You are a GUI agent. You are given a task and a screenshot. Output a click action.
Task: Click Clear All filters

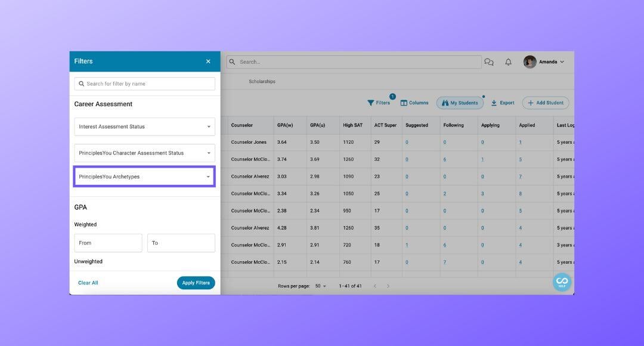tap(88, 283)
